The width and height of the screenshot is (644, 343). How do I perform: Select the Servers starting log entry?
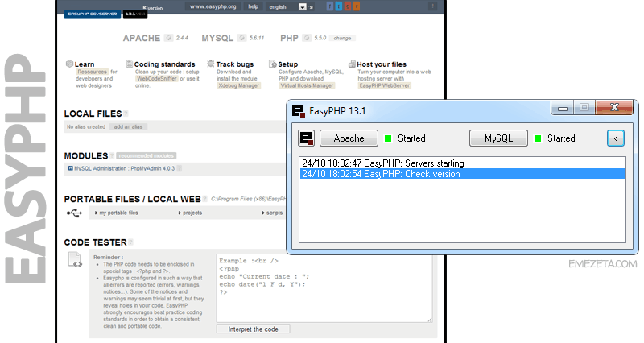(x=462, y=163)
